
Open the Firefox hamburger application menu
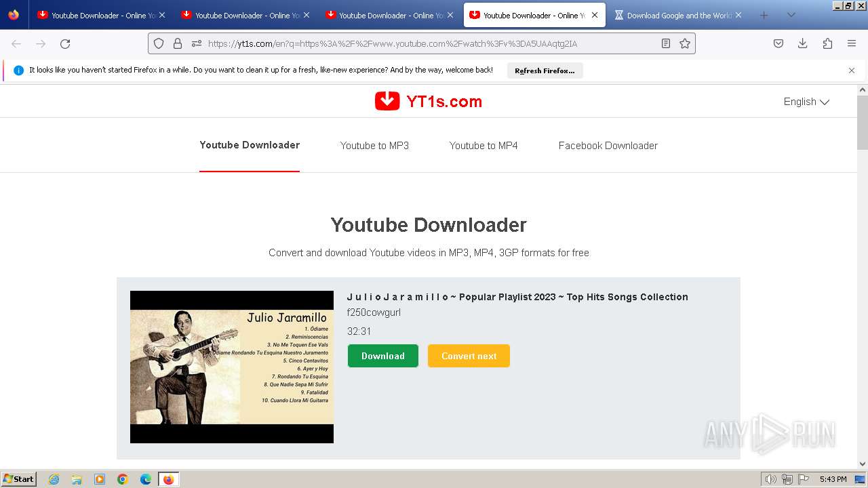click(x=852, y=43)
